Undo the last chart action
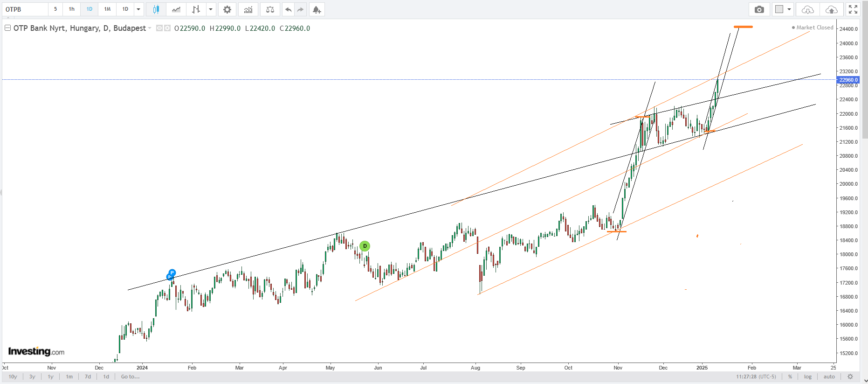The image size is (868, 384). tap(289, 9)
